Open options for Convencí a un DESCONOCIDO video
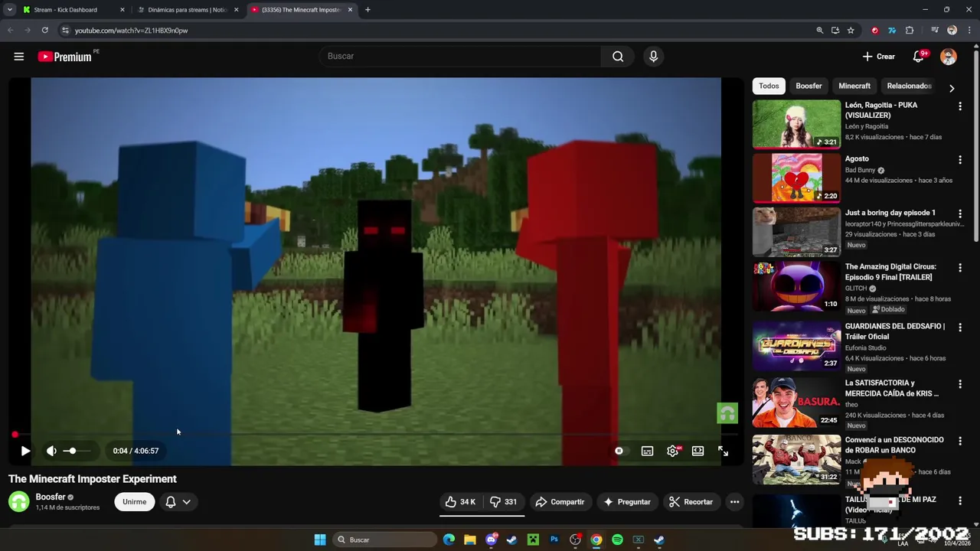980x551 pixels. (x=960, y=442)
